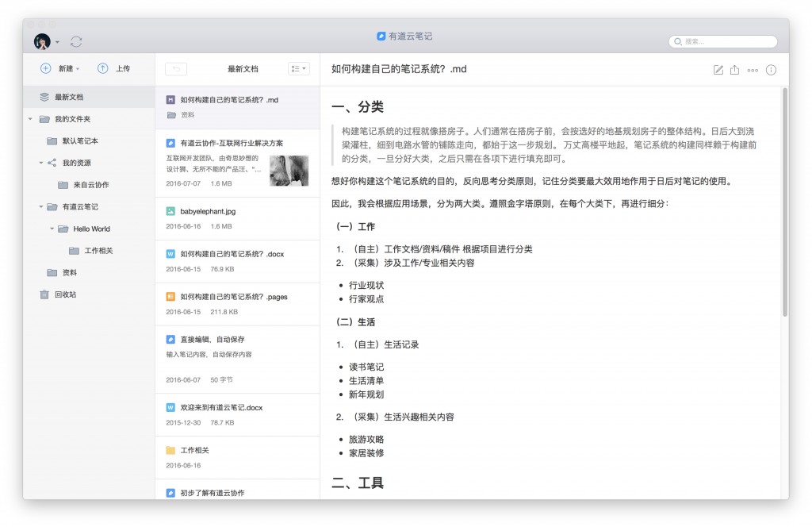
Task: Click the Word icon of 欢迎来到有道云笔记.docx
Action: pos(170,408)
